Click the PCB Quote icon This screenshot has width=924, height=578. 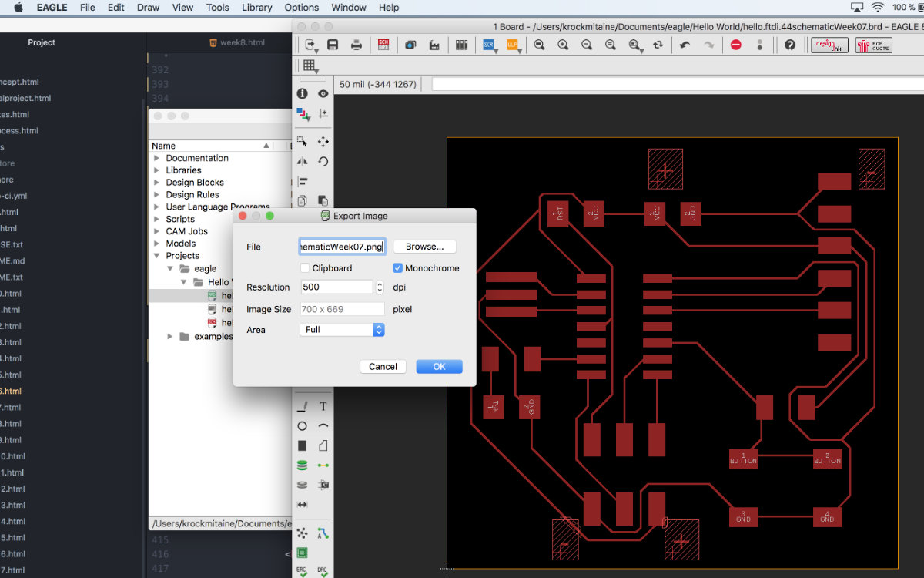[x=874, y=45]
